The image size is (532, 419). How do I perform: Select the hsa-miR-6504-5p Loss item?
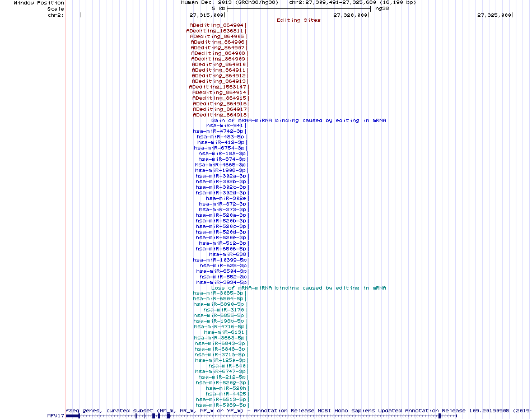218,299
